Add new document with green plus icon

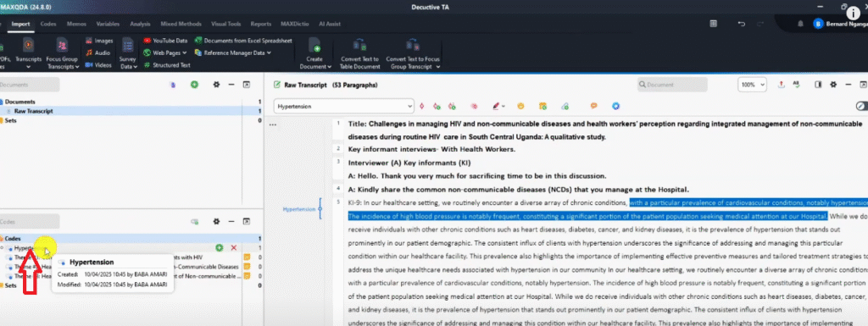pyautogui.click(x=194, y=85)
